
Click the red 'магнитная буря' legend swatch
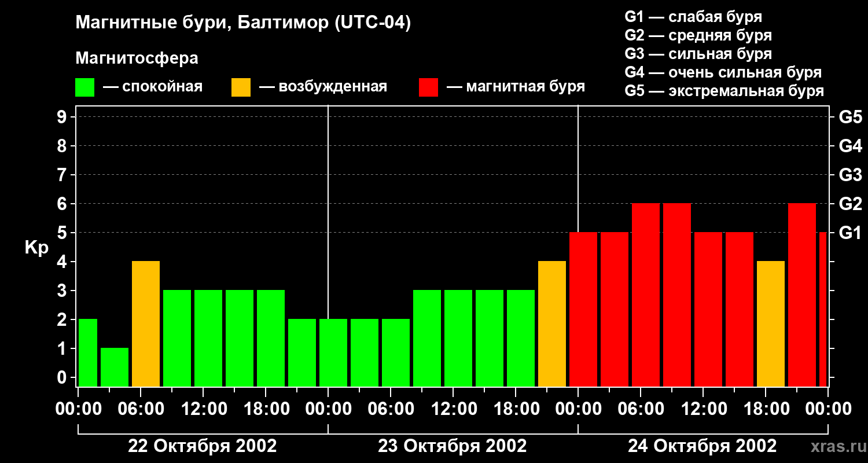coord(428,87)
